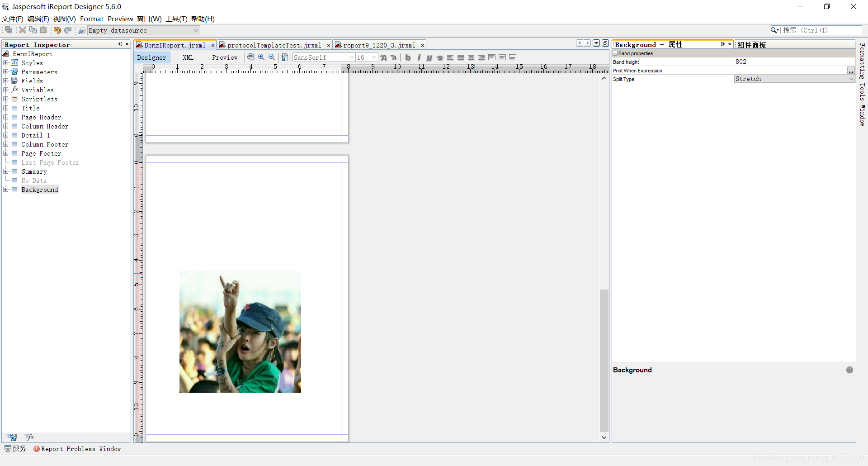Screen dimensions: 868x466
Task: Expand the Variables tree node
Action: tap(5, 90)
